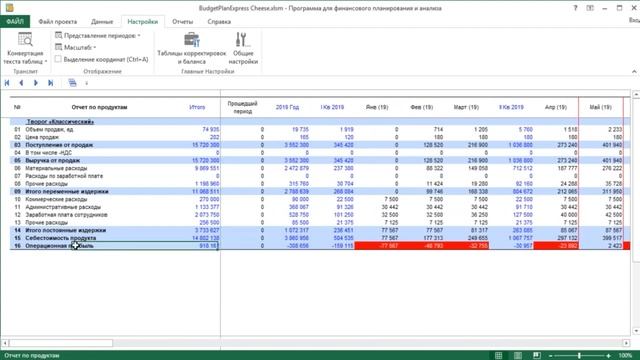Select the Фев (19) column header
This screenshot has width=640, height=360.
pos(422,107)
